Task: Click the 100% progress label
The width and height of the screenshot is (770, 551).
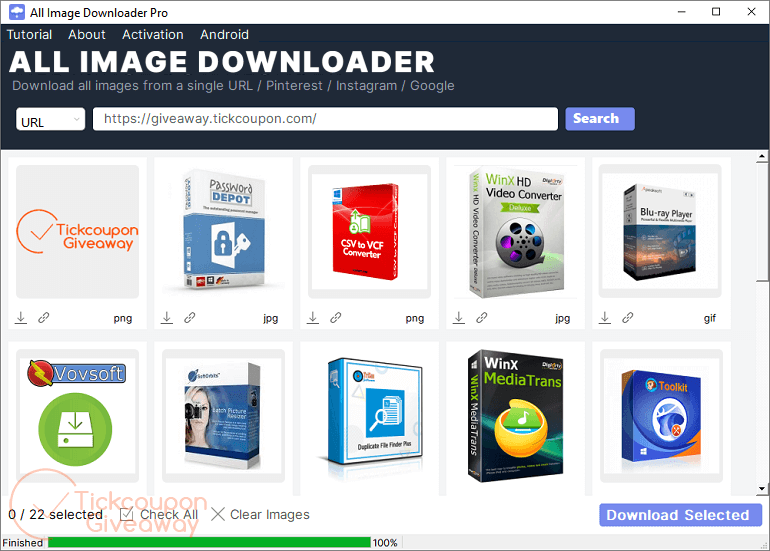Action: 385,543
